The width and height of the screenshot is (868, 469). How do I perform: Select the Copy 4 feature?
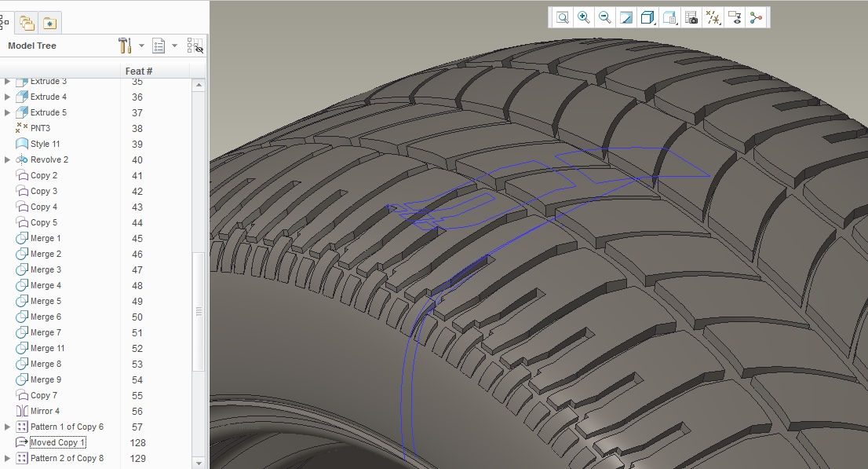(44, 207)
